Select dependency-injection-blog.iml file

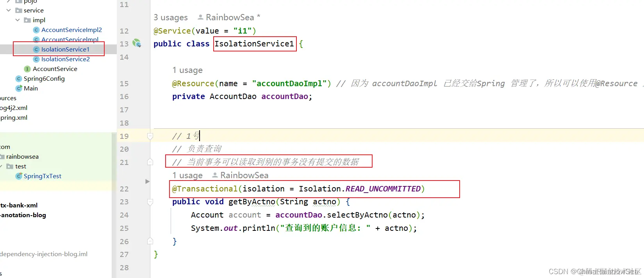pyautogui.click(x=44, y=254)
